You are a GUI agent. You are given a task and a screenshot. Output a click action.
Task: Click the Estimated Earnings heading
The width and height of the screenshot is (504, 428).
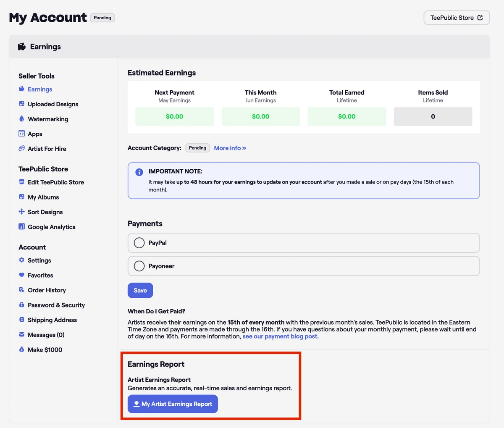pyautogui.click(x=162, y=73)
